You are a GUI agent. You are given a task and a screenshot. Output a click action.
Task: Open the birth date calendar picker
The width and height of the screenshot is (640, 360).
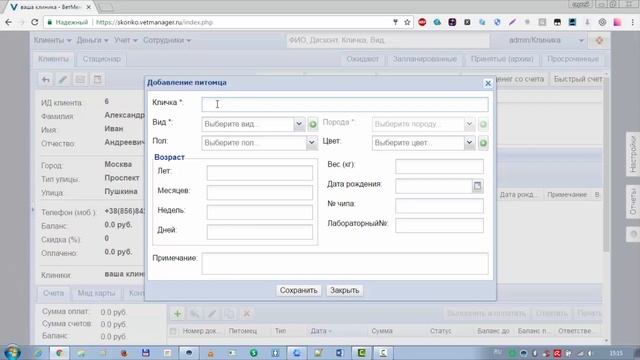click(477, 186)
